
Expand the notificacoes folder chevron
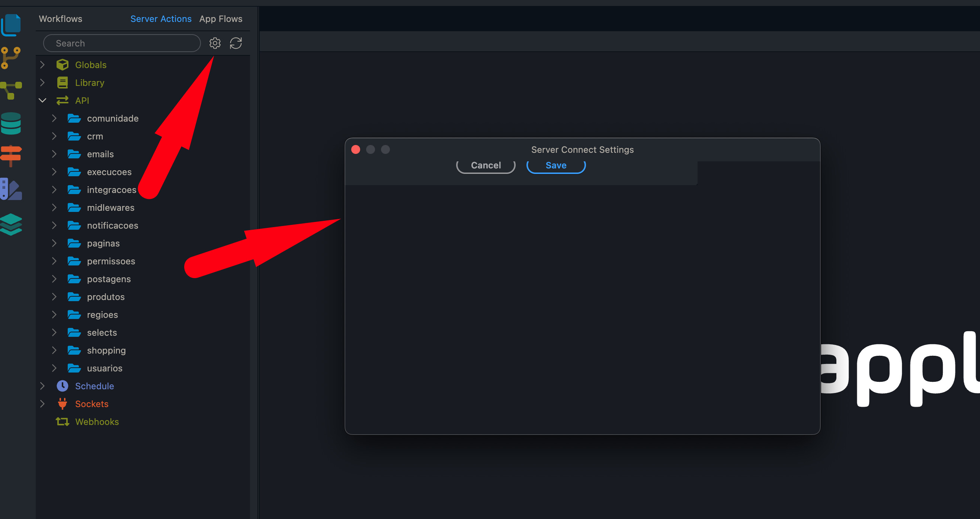54,225
